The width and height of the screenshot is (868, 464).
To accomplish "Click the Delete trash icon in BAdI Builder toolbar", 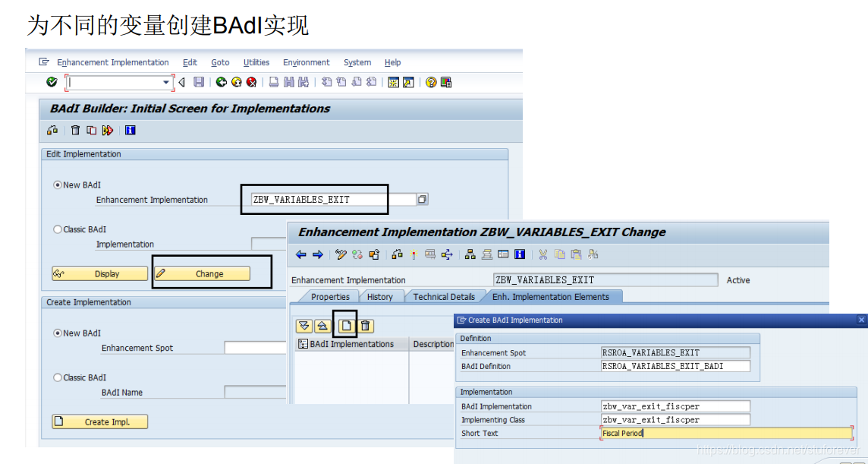I will 76,131.
